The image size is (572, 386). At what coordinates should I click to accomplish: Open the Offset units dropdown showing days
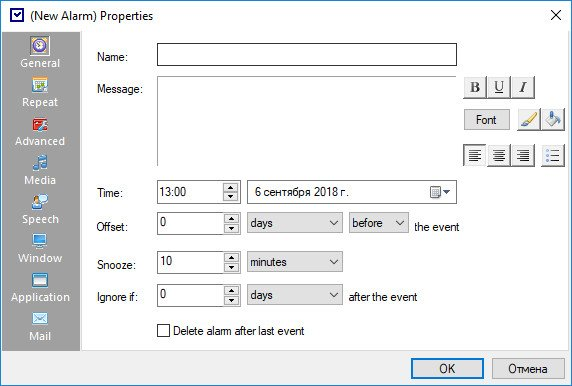(295, 223)
